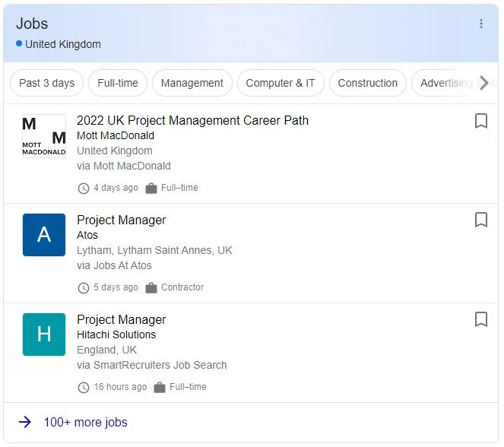
Task: Click 'England, UK' location text
Action: [x=106, y=350]
